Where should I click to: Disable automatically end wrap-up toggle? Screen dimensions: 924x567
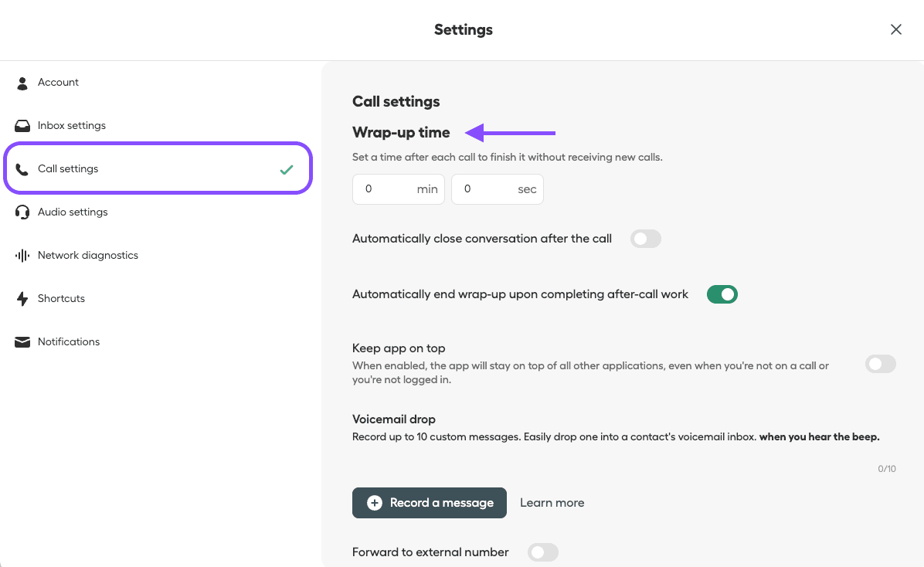(722, 294)
